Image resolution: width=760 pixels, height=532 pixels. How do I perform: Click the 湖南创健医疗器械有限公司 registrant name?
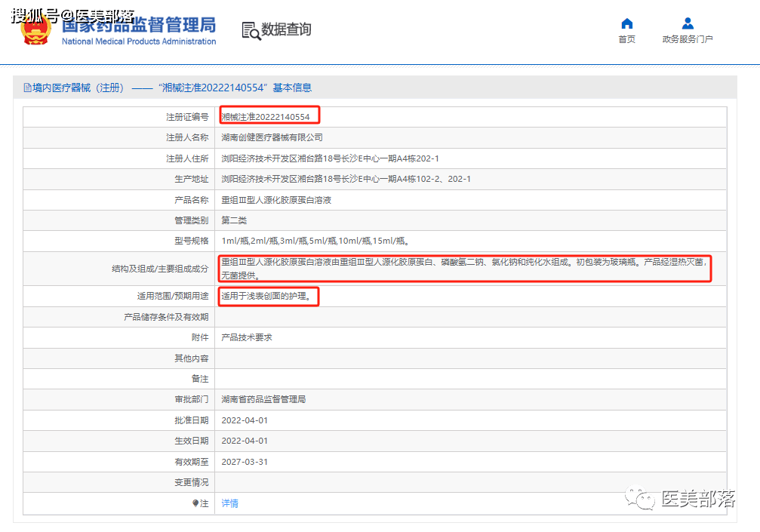pyautogui.click(x=272, y=137)
